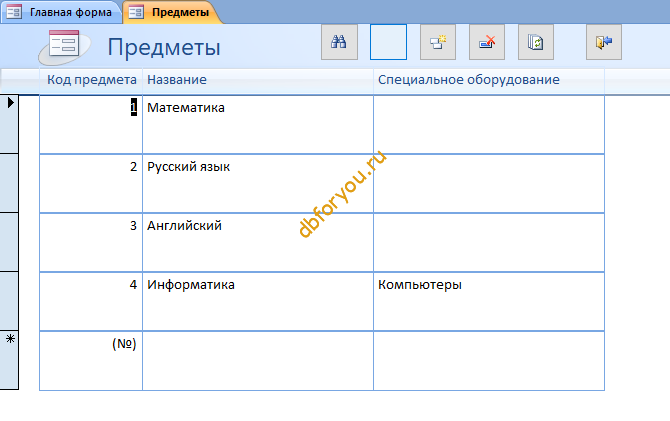Click the blank button next to binoculars
670x421 pixels.
coord(388,42)
